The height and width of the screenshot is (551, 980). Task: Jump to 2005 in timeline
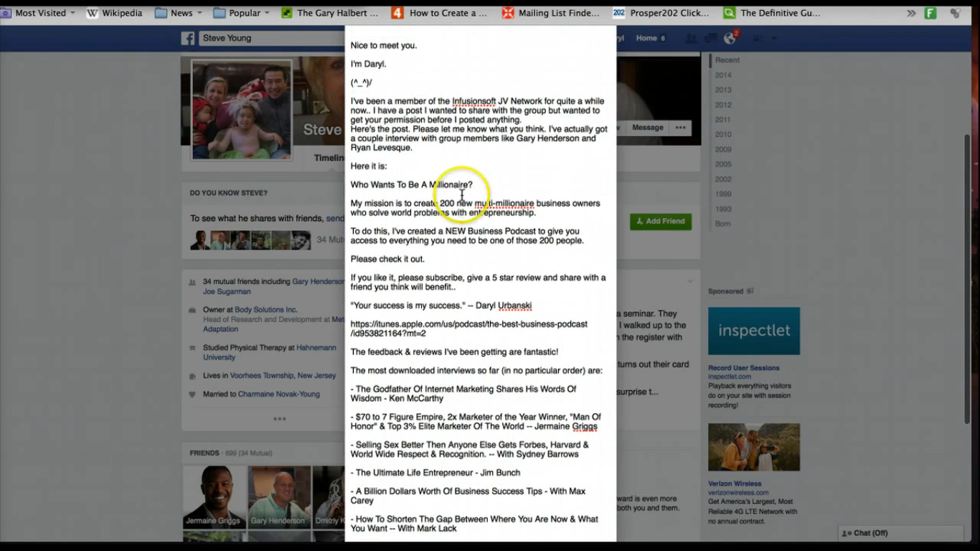[x=723, y=164]
